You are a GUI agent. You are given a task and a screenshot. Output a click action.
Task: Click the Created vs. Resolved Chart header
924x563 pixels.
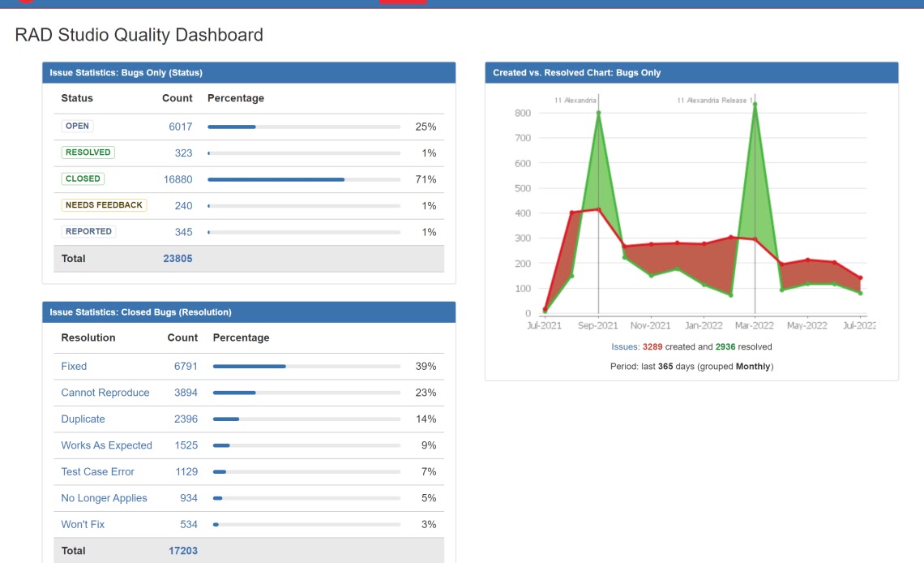tap(692, 72)
